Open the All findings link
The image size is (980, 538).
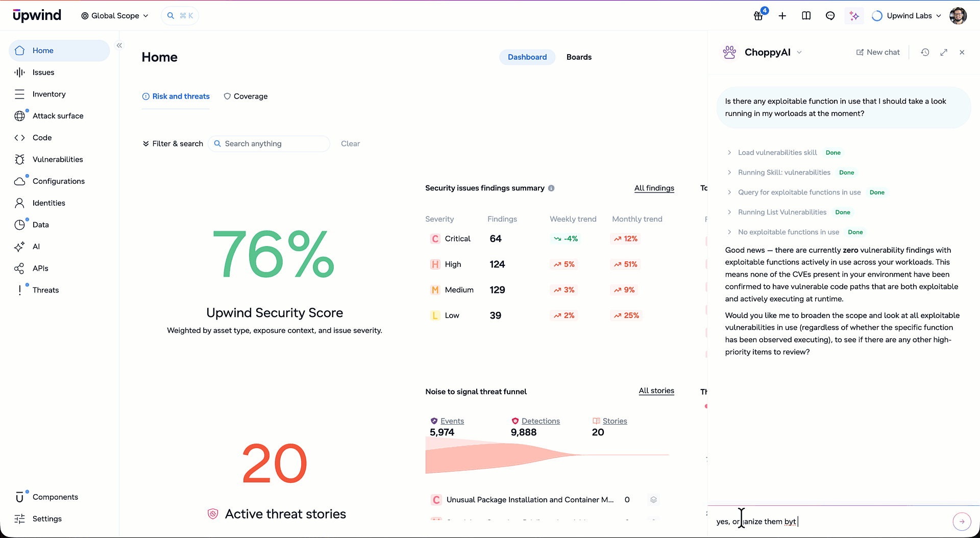click(654, 188)
